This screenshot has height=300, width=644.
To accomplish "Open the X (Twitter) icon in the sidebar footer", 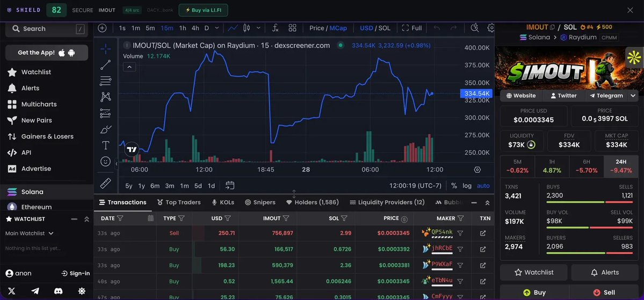I will [11, 291].
